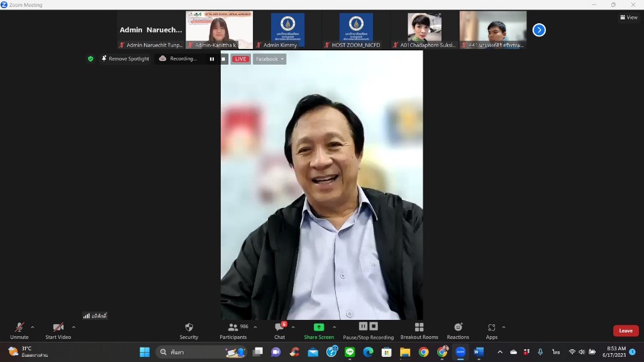The width and height of the screenshot is (644, 362).
Task: Unmute the microphone
Action: click(x=19, y=331)
